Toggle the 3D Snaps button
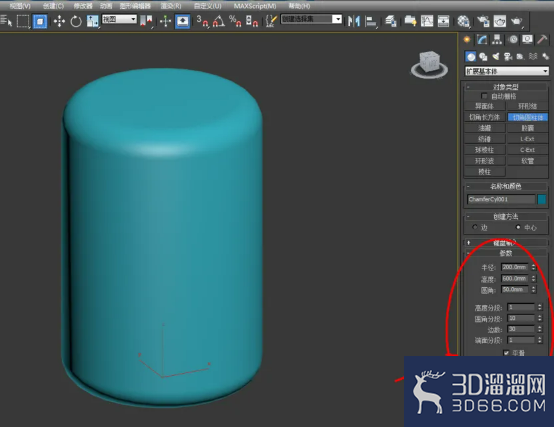554x427 pixels. point(202,21)
